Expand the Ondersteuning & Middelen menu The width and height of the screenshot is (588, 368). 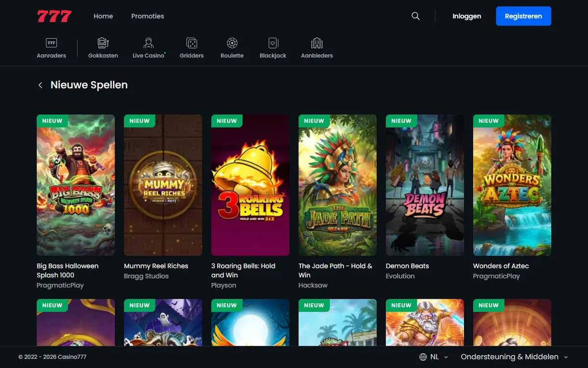click(x=514, y=357)
